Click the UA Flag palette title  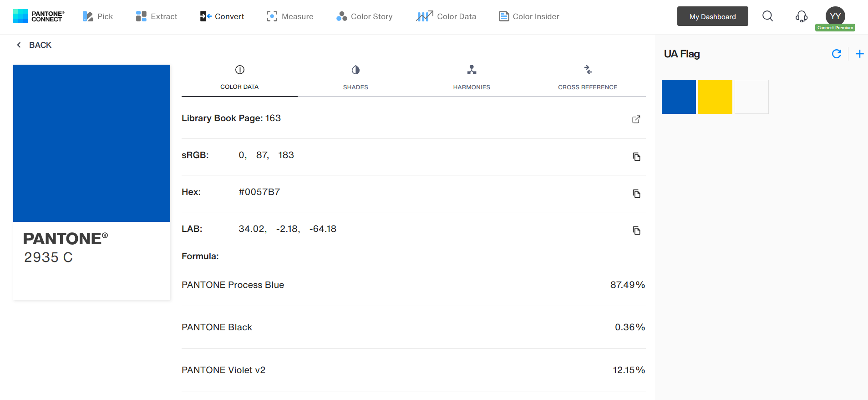[x=682, y=54]
